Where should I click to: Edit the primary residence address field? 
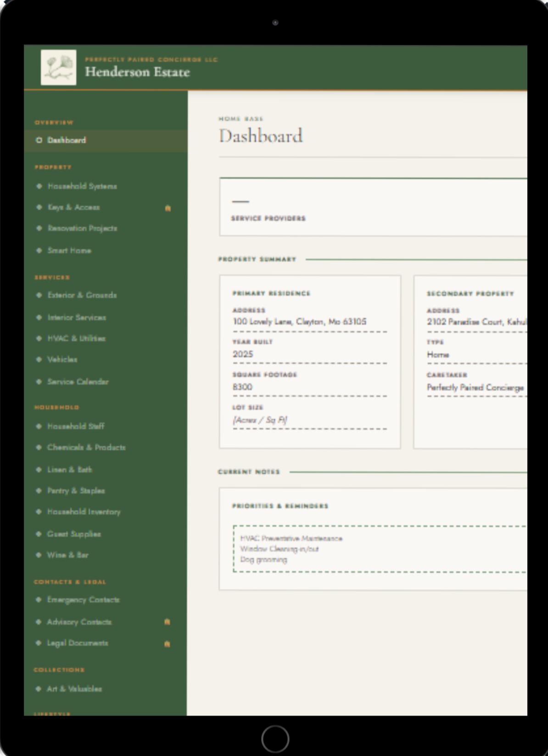click(300, 322)
